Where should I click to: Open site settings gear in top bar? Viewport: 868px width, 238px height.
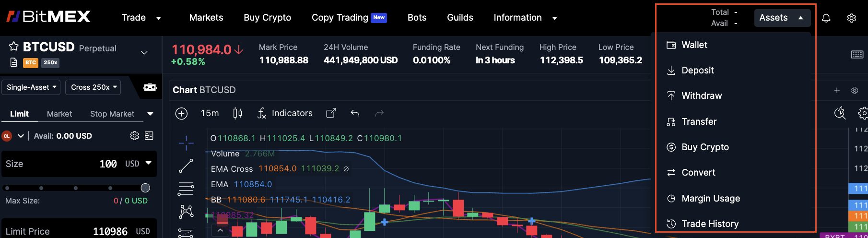click(851, 18)
